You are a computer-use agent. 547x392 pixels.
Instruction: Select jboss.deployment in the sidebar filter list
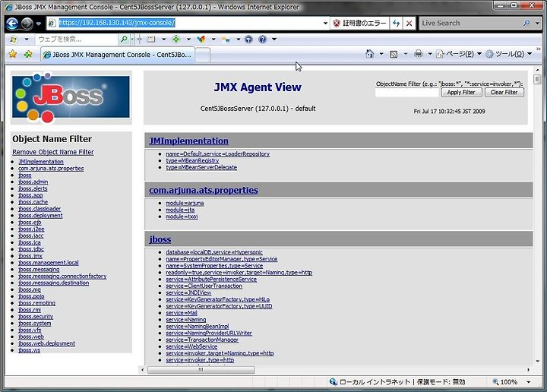pos(40,216)
